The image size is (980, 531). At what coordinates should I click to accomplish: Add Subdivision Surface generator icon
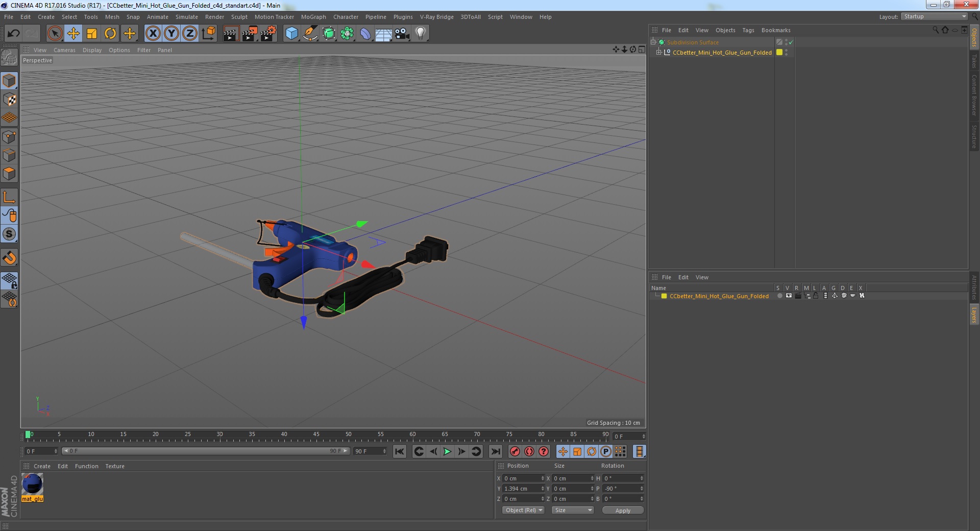click(x=329, y=34)
